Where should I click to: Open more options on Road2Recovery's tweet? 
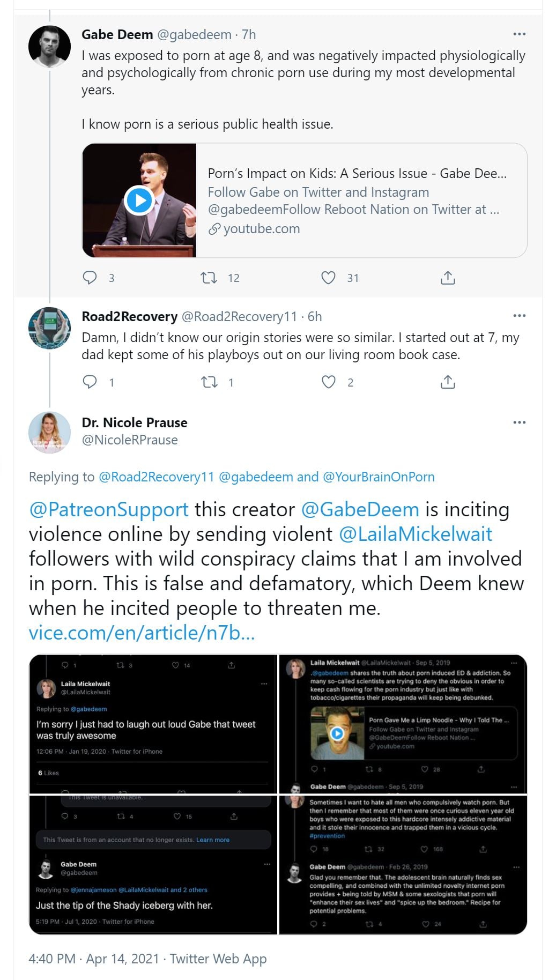pos(519,316)
